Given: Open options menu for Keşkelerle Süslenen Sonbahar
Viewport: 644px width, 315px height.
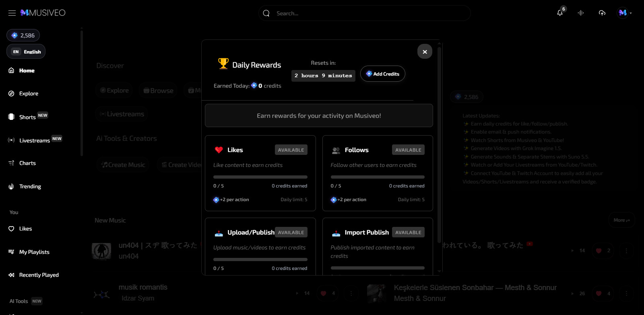Looking at the screenshot, I should click(x=626, y=293).
